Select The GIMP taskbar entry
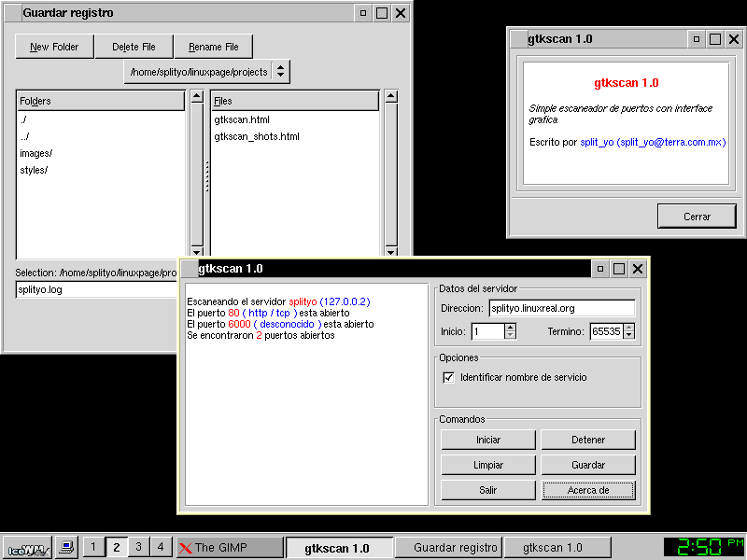The height and width of the screenshot is (560, 747). pyautogui.click(x=230, y=548)
